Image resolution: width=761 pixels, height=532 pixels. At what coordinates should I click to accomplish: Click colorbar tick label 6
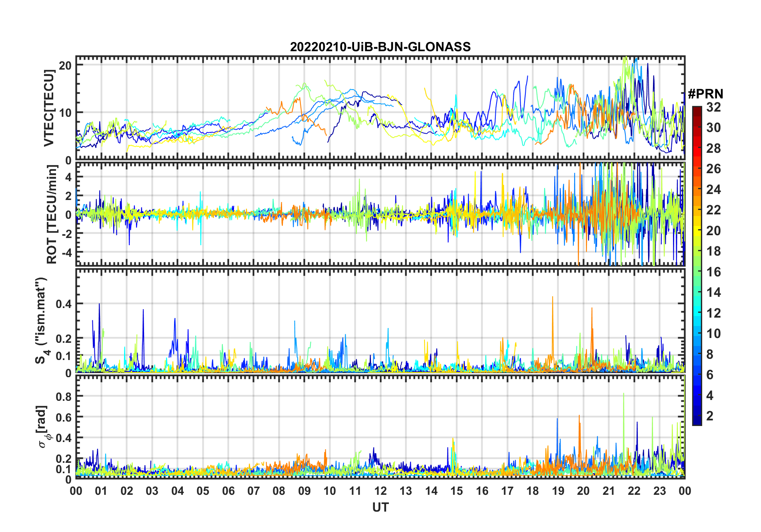tap(710, 375)
